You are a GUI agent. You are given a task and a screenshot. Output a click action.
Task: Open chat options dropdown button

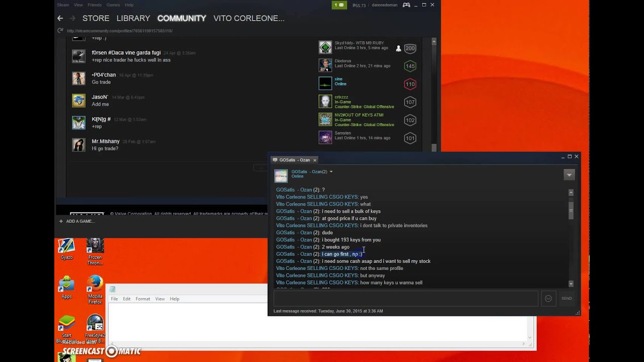[x=569, y=175]
